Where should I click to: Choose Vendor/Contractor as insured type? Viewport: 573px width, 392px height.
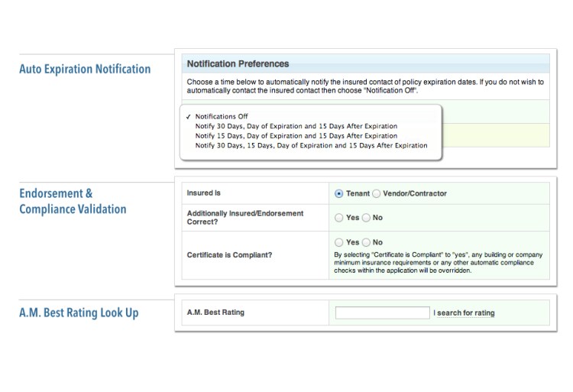376,194
